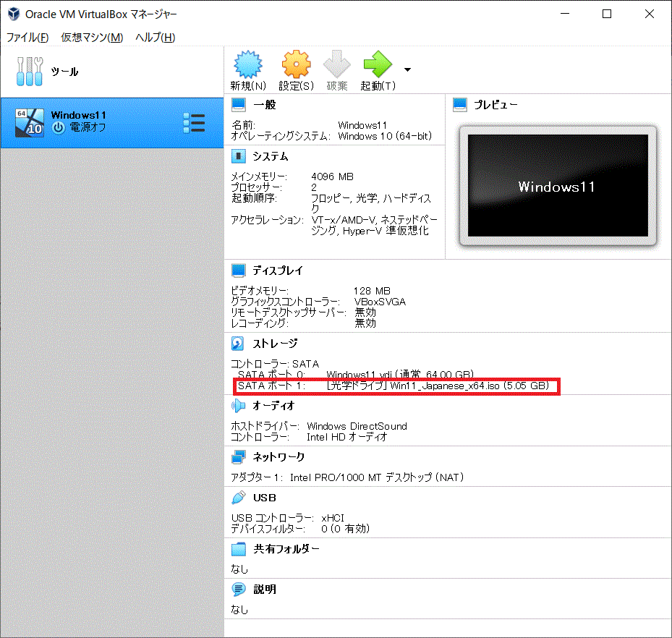
Task: Click the アダプター 1 Intel PRO/1000 MT line
Action: [347, 477]
